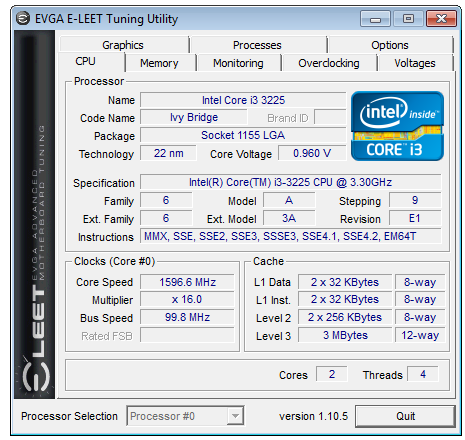Click the Level 2 size '2 x 256 KBytes'
Screen dimensions: 465x440
pos(345,317)
